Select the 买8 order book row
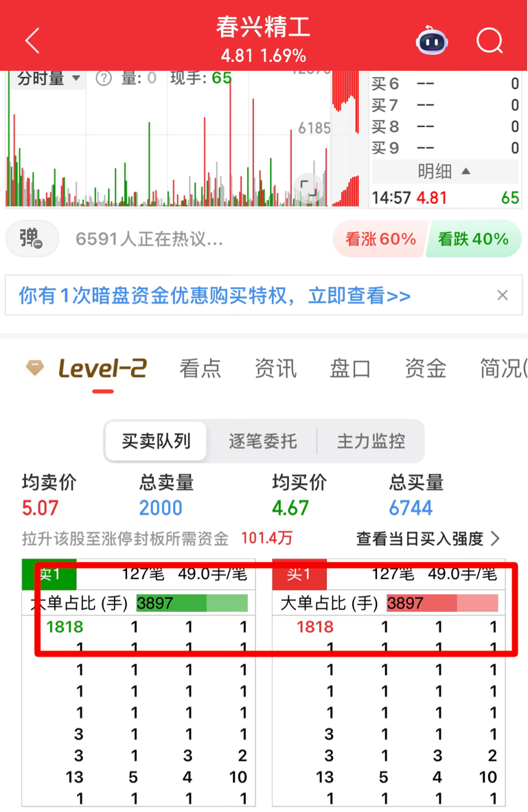 click(x=445, y=126)
